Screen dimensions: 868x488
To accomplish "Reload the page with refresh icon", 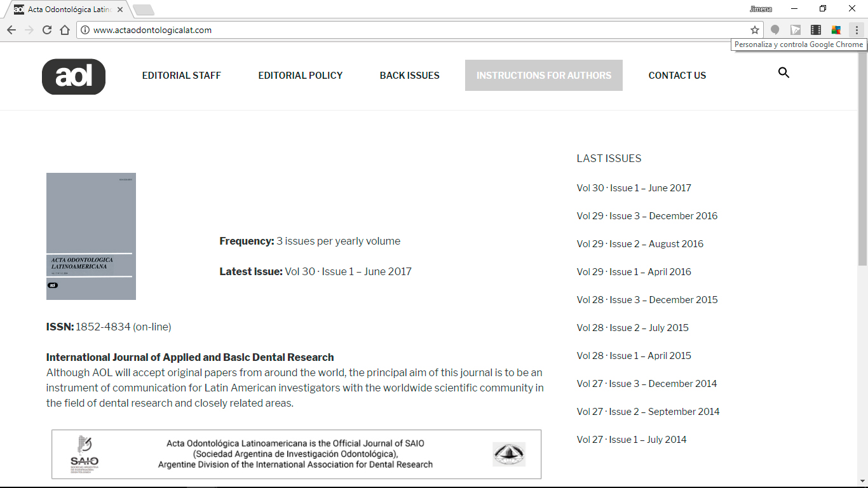I will click(x=47, y=30).
